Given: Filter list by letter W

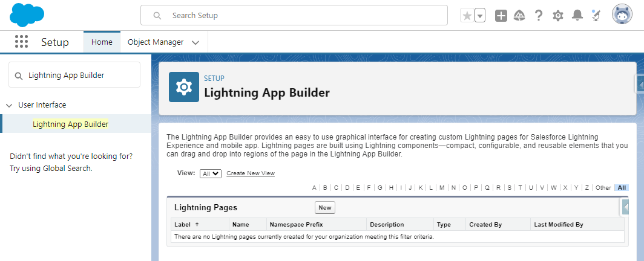Looking at the screenshot, I should (554, 188).
